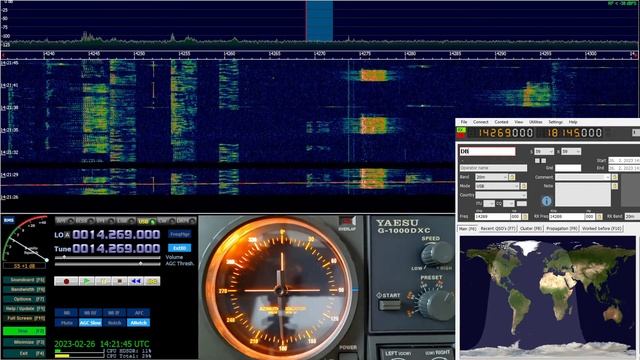
Task: Click the lock icon beside RX Freq field
Action: (599, 216)
